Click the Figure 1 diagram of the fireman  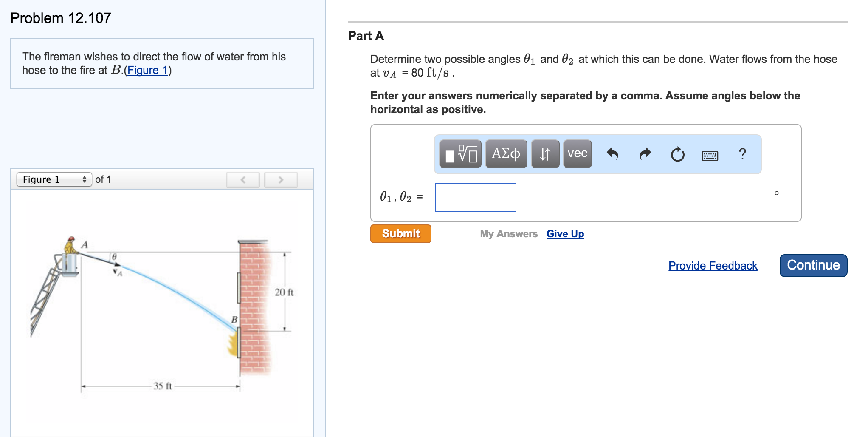[x=161, y=310]
